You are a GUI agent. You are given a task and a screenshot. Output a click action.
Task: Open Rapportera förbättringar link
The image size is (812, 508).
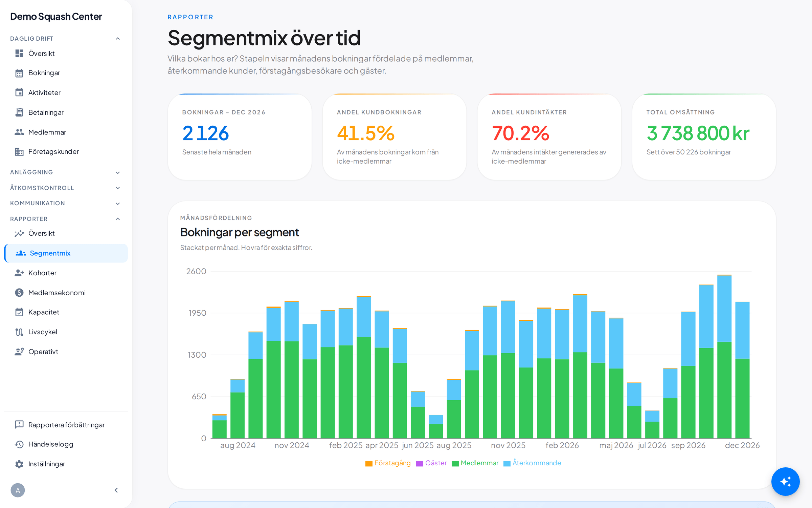[66, 425]
